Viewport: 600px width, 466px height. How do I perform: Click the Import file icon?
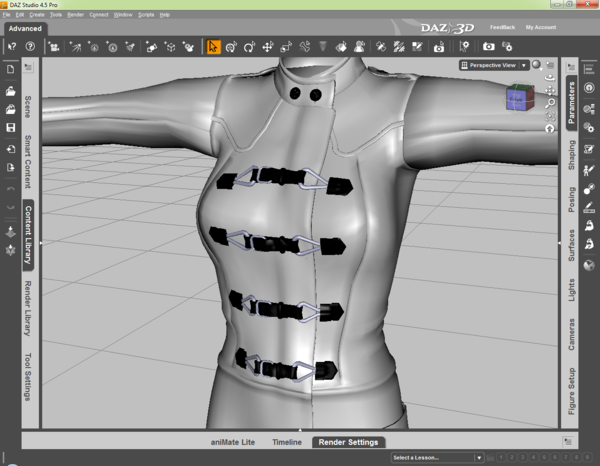tap(10, 149)
